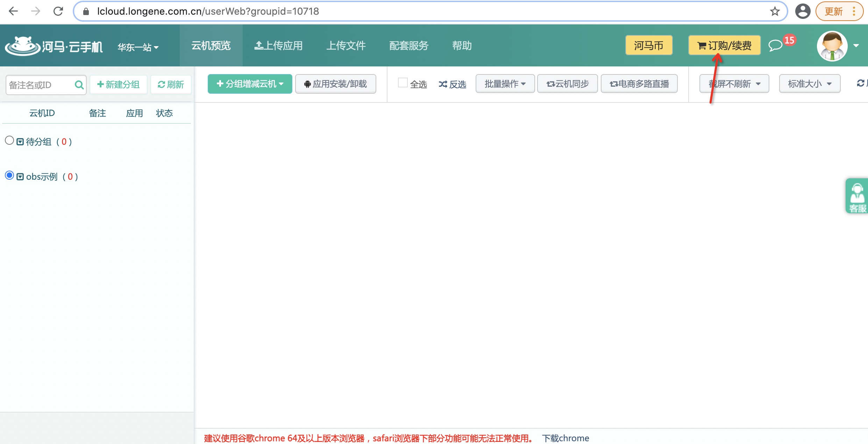Click the 更新 Chrome update button
Viewport: 868px width, 444px height.
(839, 11)
